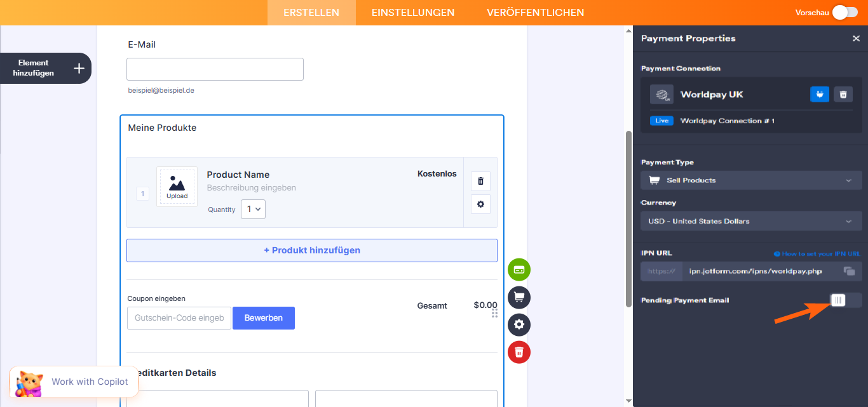
Task: Open the green payment gateway icon
Action: pos(519,270)
